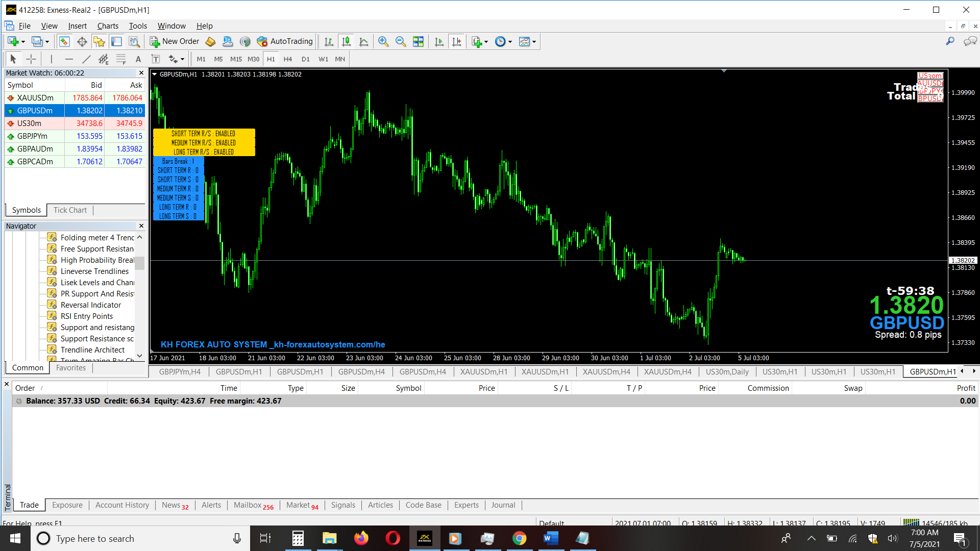Select the H4 timeframe button
The height and width of the screenshot is (551, 980).
[x=288, y=59]
